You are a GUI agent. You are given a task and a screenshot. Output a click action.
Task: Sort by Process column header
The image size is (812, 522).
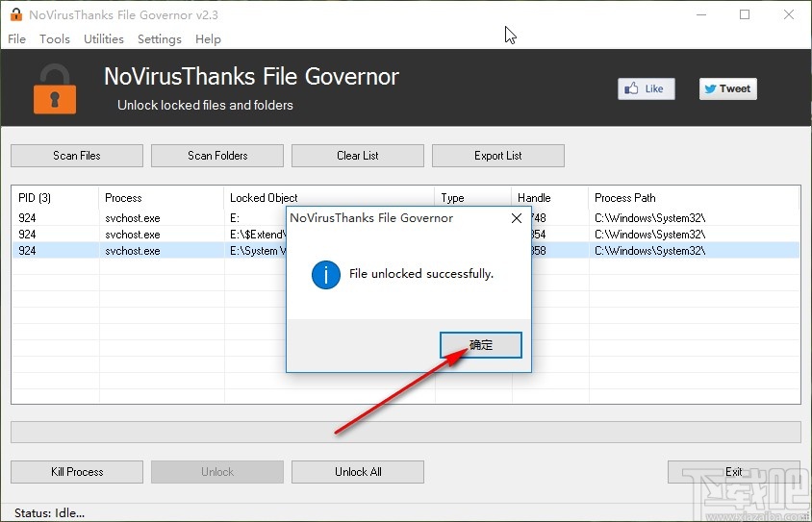pos(161,198)
